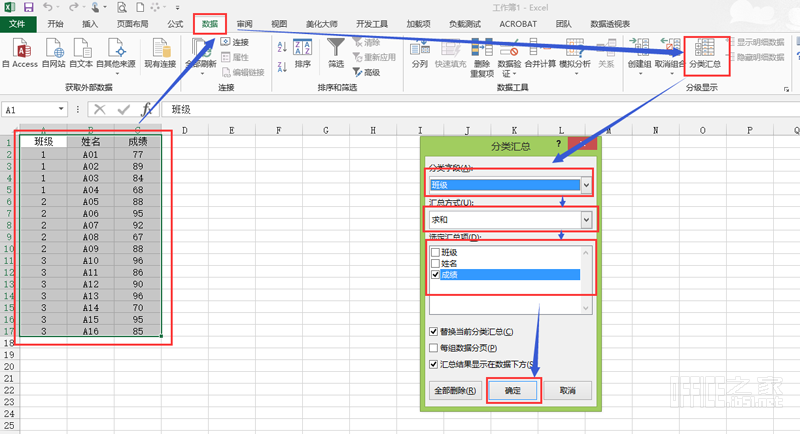Open 高级 advanced filter

[x=366, y=72]
